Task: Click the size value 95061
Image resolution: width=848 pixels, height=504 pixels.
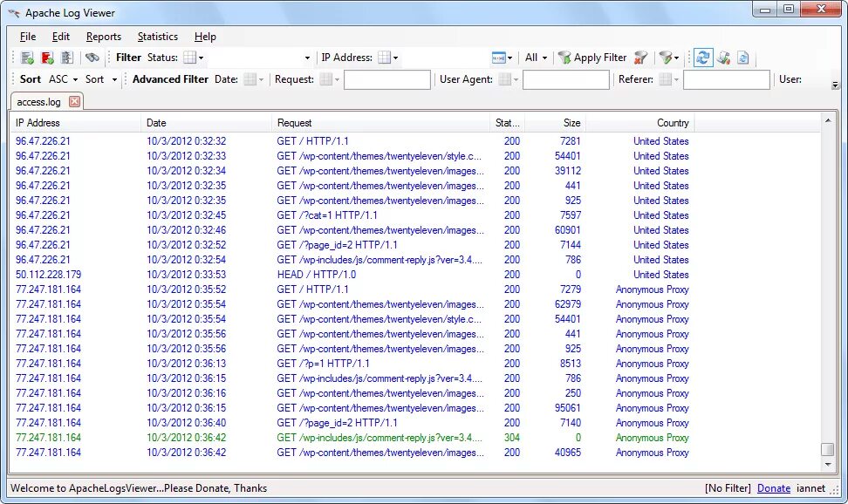Action: click(567, 408)
